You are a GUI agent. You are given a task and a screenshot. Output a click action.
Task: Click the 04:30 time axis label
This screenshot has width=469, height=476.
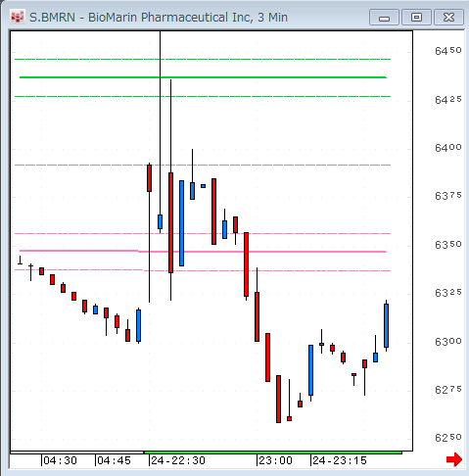[61, 460]
